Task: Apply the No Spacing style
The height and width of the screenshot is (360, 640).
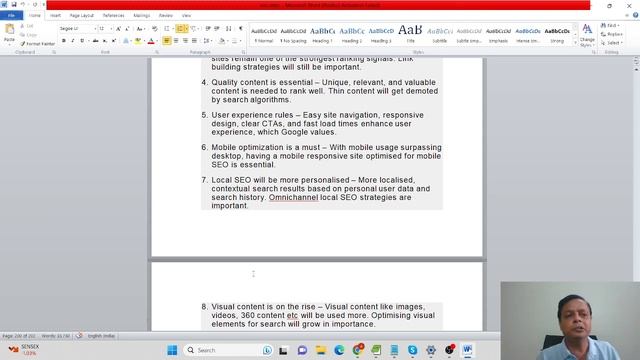Action: [293, 35]
